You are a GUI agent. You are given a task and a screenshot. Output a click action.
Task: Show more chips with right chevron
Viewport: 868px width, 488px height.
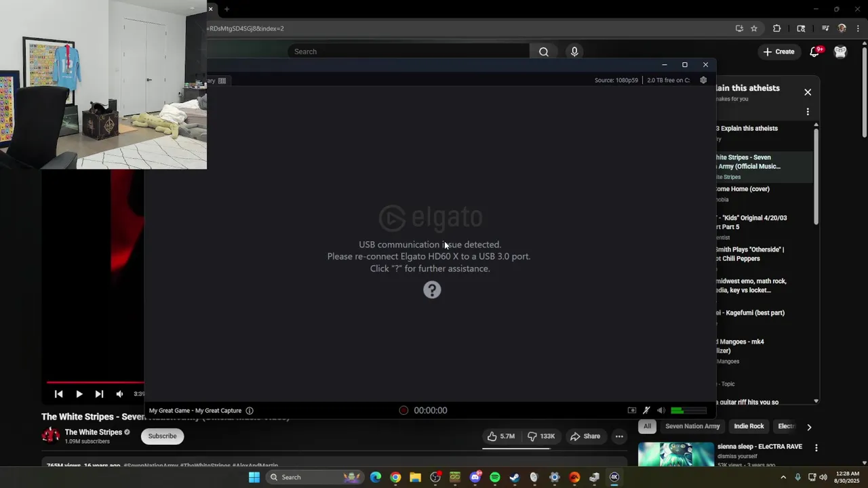[808, 427]
